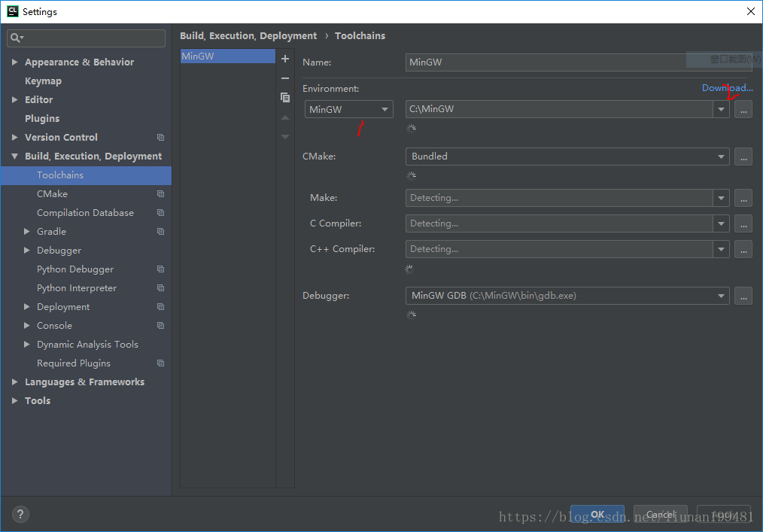This screenshot has width=763, height=532.
Task: Open the C Compiler dropdown arrow
Action: [721, 224]
